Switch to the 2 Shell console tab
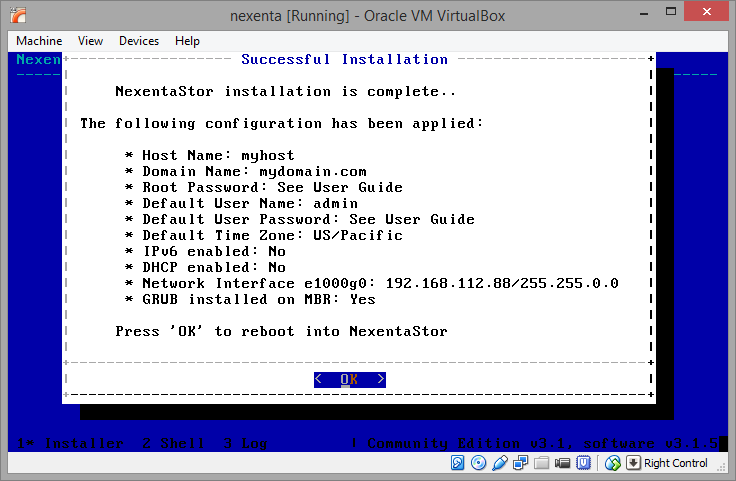 (x=173, y=443)
